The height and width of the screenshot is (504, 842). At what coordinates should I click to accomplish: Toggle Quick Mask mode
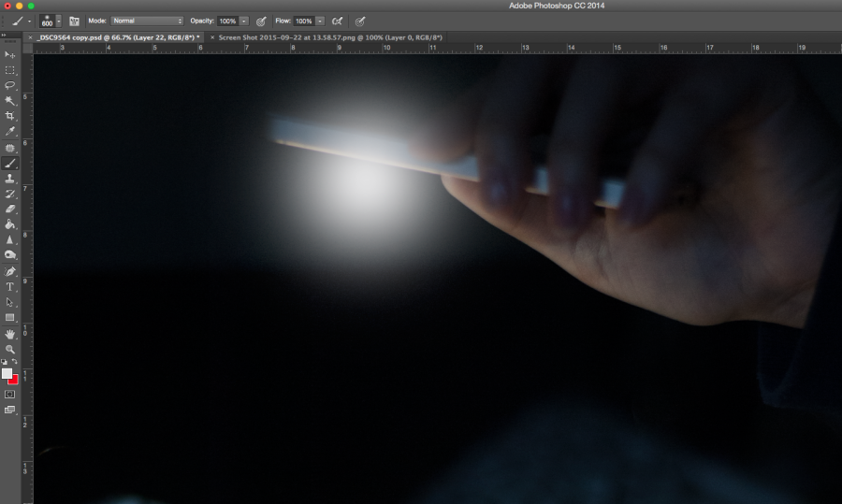point(9,395)
